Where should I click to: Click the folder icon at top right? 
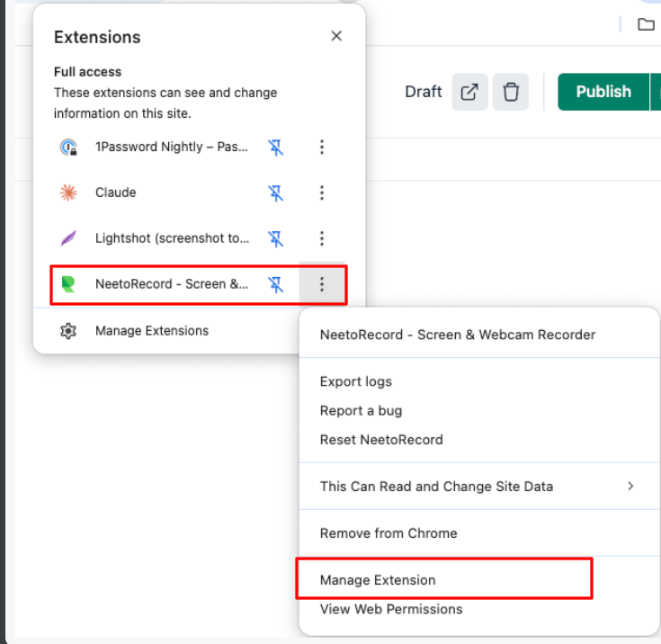point(646,24)
